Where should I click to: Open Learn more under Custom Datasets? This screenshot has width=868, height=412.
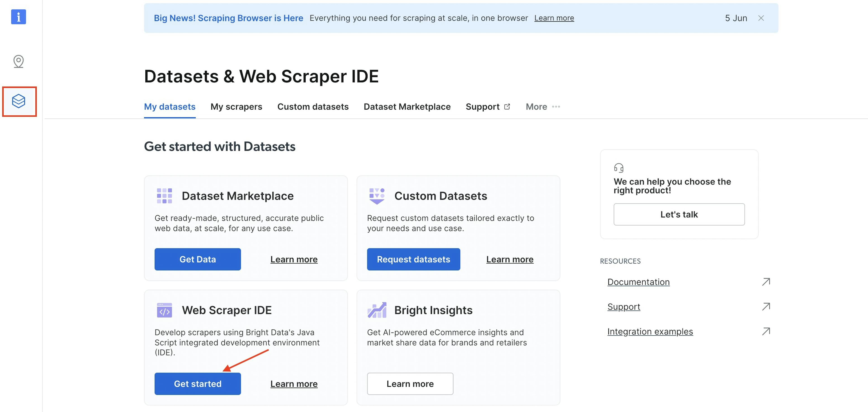tap(509, 259)
